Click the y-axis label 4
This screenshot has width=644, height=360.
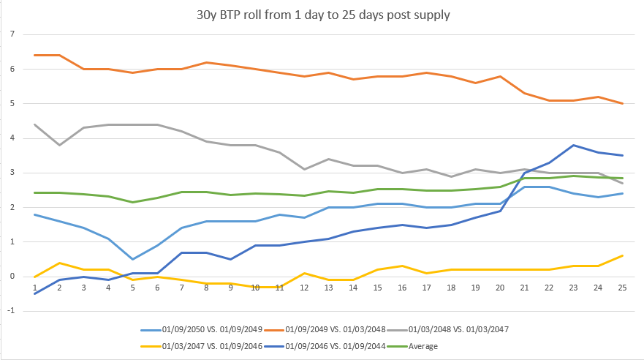pos(12,138)
